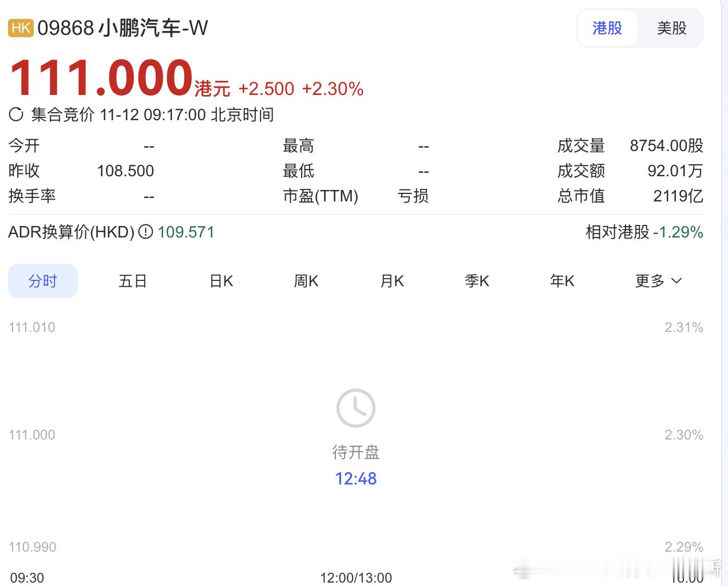The width and height of the screenshot is (728, 586).
Task: Select the 季K quarterly tab
Action: pos(477,280)
